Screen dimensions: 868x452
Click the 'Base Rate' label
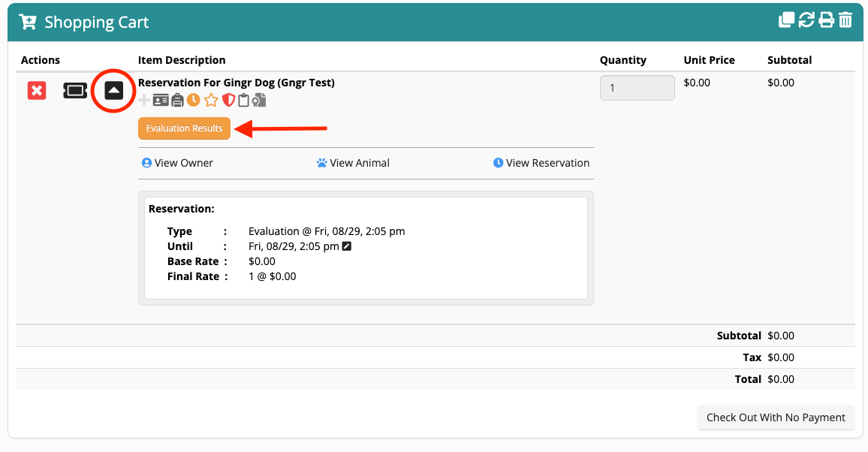(193, 262)
